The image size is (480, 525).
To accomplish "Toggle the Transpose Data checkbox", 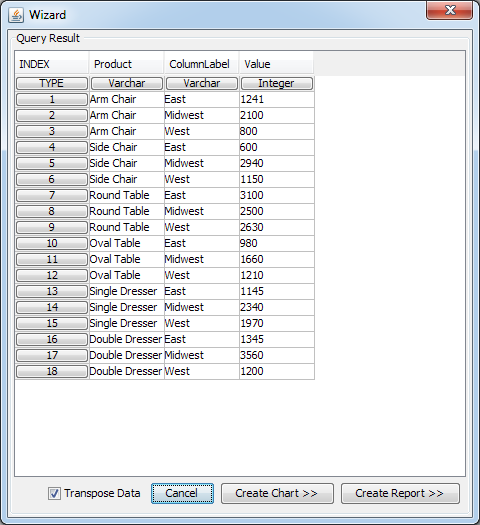I will (x=54, y=494).
